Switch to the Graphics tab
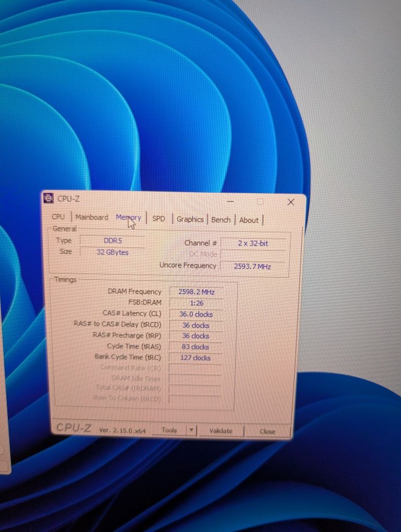The width and height of the screenshot is (401, 532). click(190, 219)
